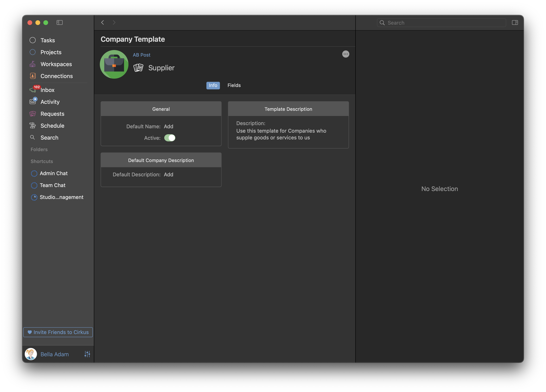Image resolution: width=546 pixels, height=392 pixels.
Task: Click Invite Friends to Cirkus button
Action: pyautogui.click(x=58, y=332)
